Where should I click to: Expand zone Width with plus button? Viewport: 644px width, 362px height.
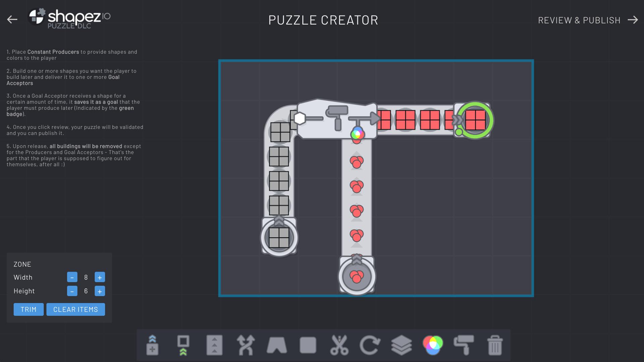click(x=100, y=277)
